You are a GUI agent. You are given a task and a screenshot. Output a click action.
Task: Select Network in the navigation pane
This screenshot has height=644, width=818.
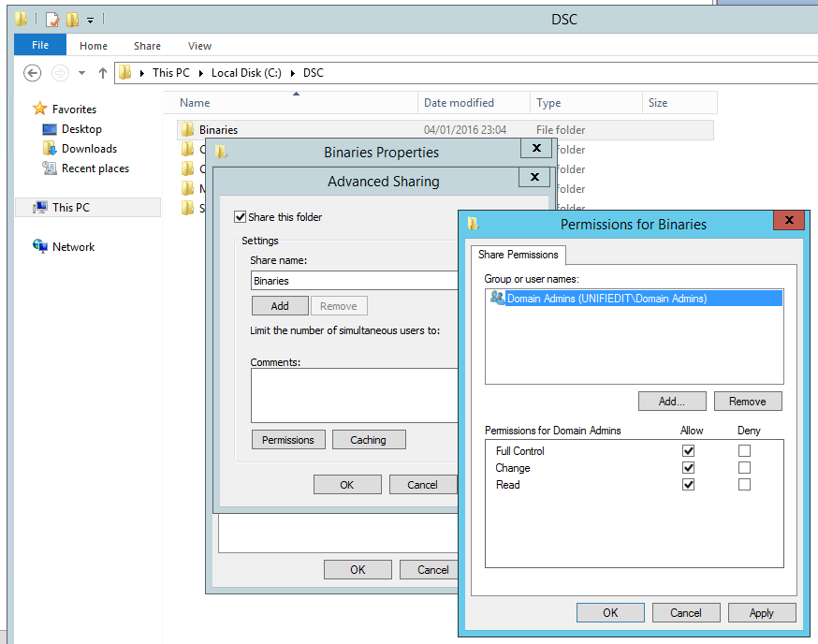tap(73, 247)
